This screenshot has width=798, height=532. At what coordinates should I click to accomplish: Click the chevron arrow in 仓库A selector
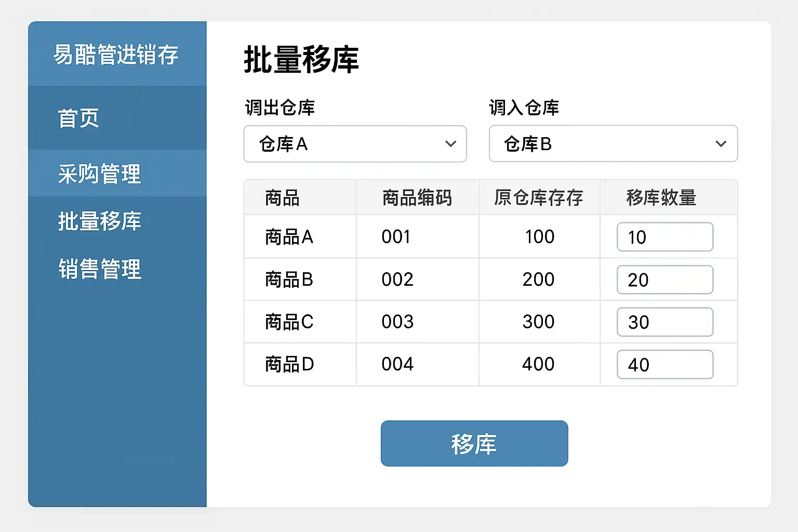(450, 144)
